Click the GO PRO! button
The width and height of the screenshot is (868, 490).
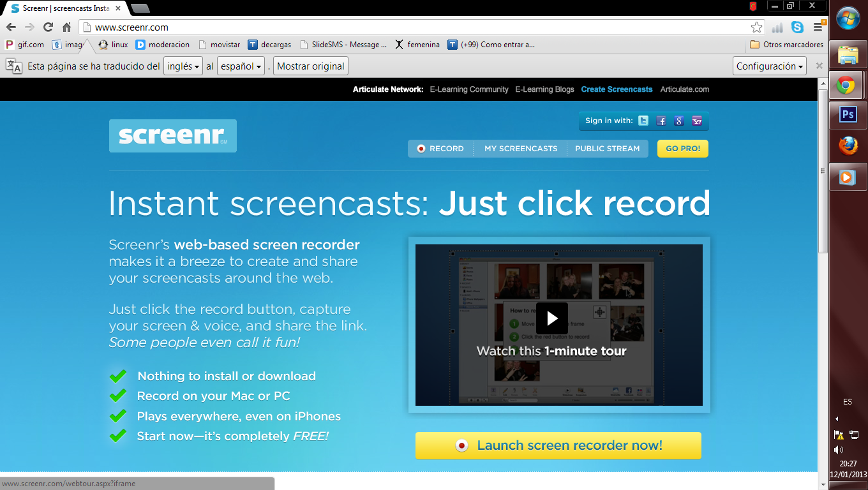[683, 149]
